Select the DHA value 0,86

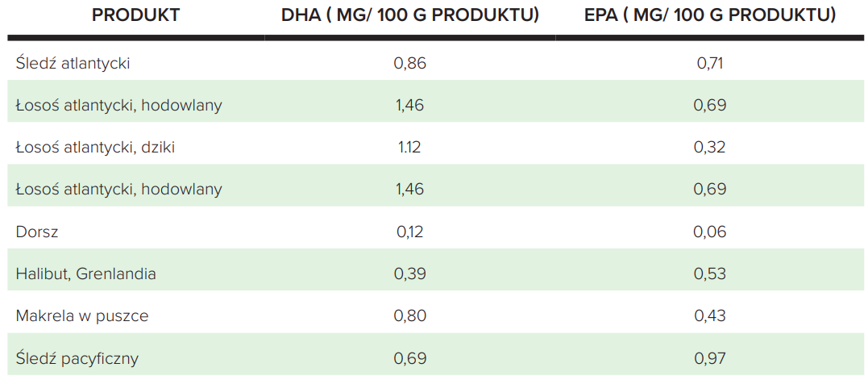[x=409, y=63]
